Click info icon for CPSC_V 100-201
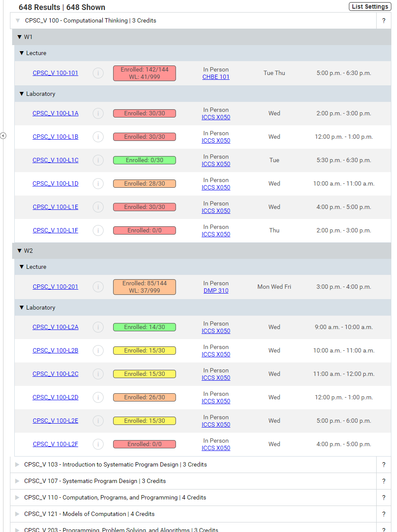The height and width of the screenshot is (532, 397). tap(98, 287)
